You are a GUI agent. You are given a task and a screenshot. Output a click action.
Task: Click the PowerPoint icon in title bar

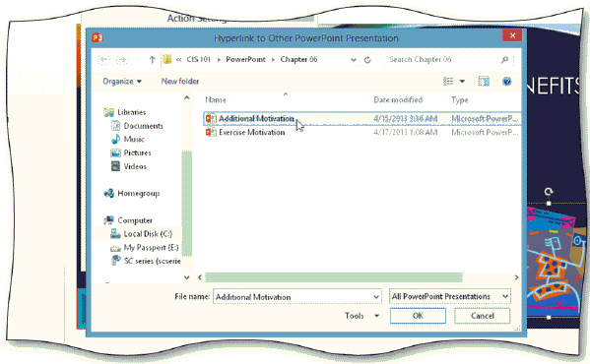point(98,37)
